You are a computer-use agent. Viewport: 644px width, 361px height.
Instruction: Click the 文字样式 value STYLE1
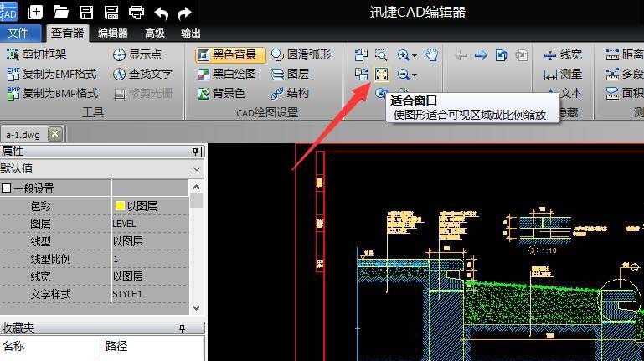click(127, 294)
